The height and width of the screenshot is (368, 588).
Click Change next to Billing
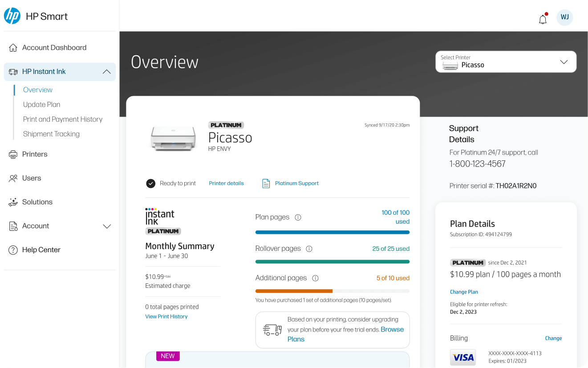pyautogui.click(x=553, y=339)
